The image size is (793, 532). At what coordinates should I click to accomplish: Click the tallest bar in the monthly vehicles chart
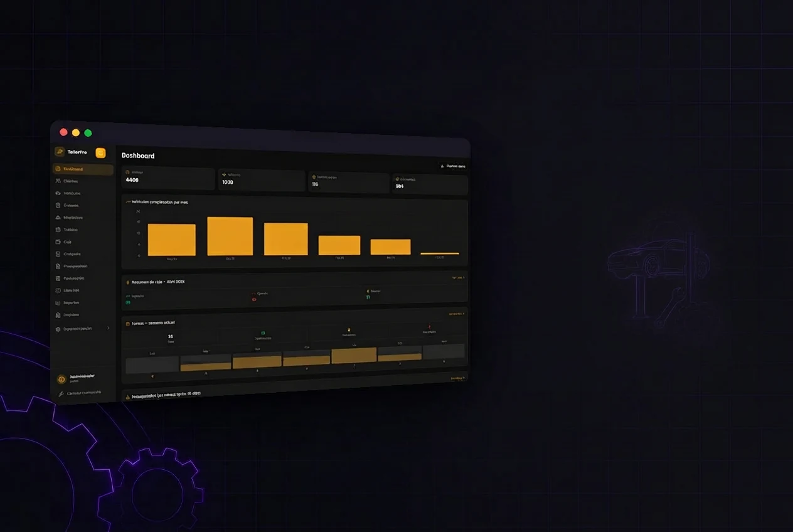click(x=230, y=237)
